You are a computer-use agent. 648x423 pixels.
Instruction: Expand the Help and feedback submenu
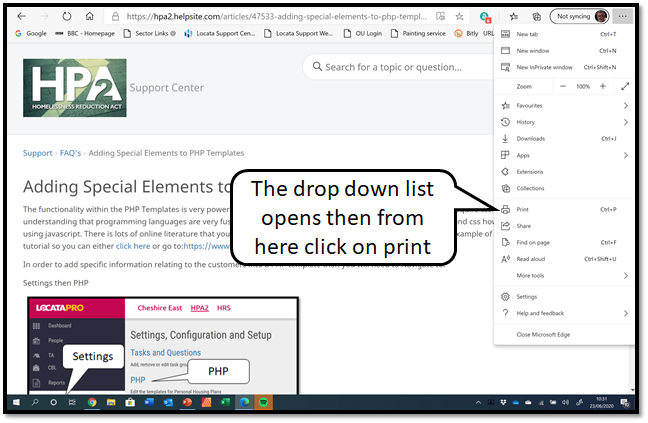click(x=564, y=313)
